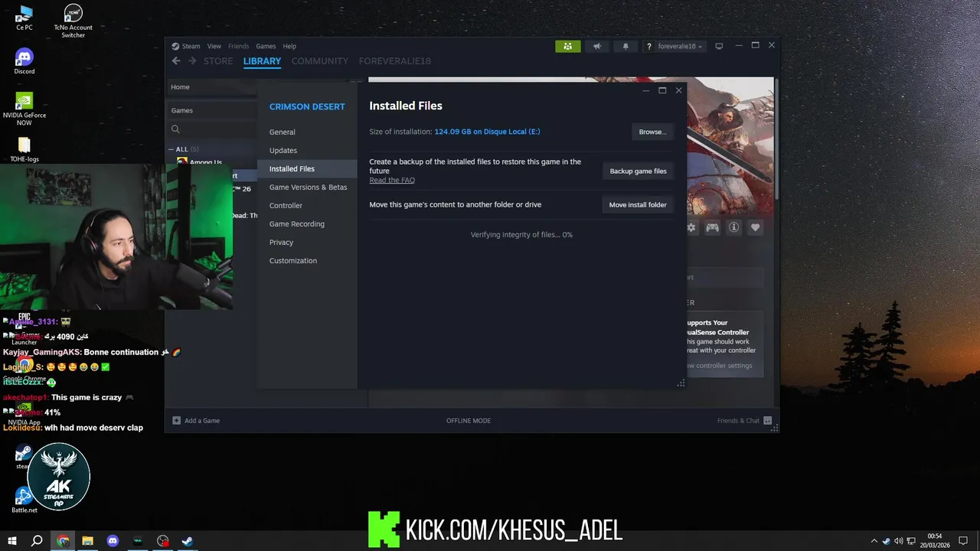
Task: Open File Explorer from the taskbar
Action: (87, 541)
